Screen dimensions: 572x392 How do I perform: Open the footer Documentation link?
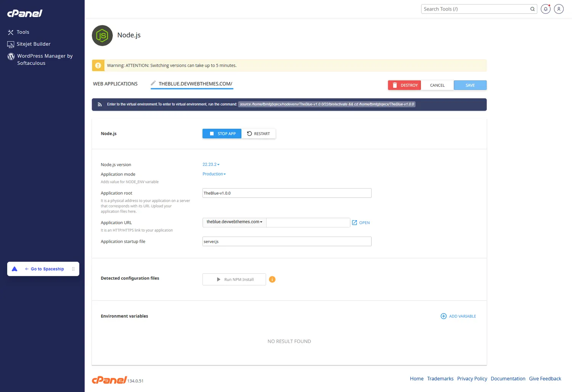coord(508,379)
